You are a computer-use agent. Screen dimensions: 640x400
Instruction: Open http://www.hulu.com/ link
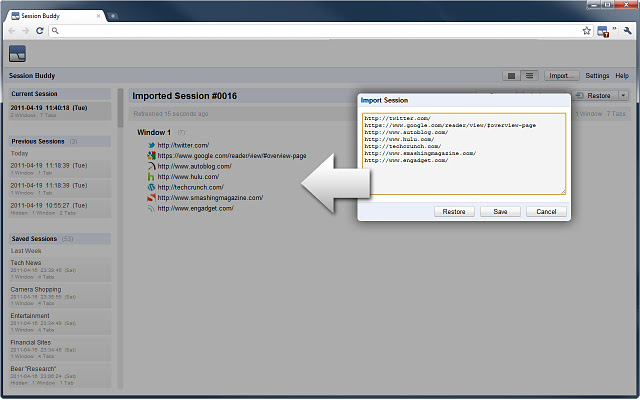[188, 177]
